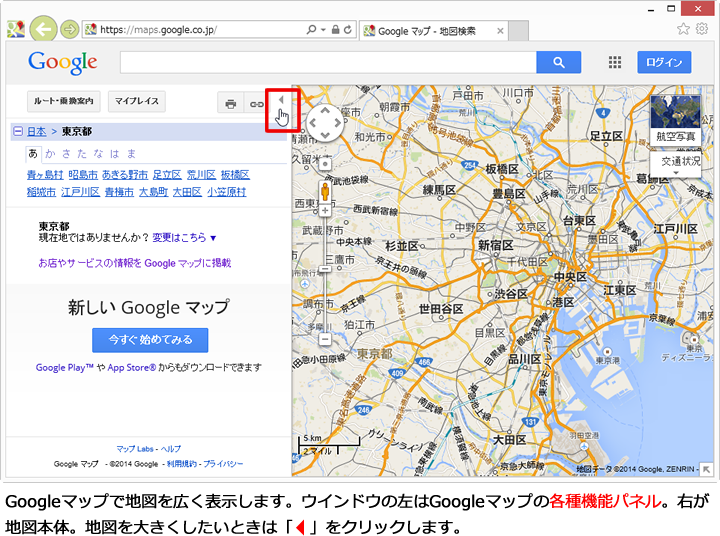
Task: Click the Street View pegman icon
Action: pyautogui.click(x=325, y=192)
